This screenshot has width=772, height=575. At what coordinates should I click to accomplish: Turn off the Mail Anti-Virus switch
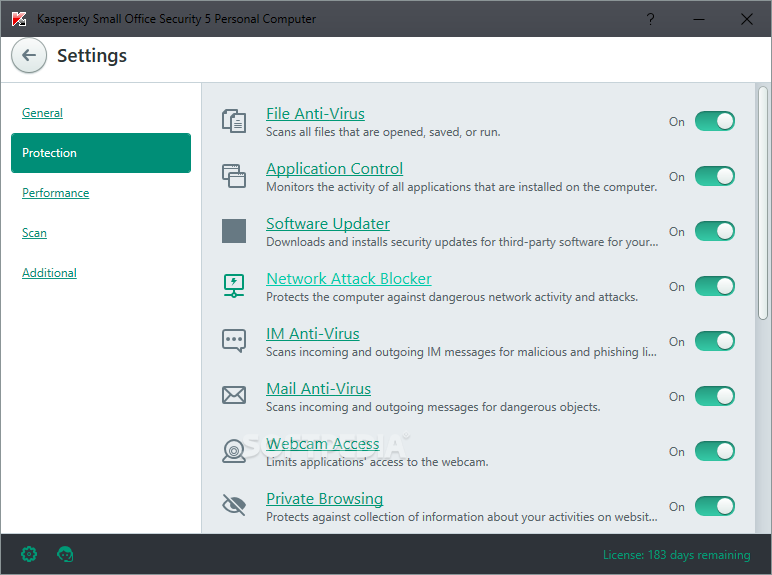[715, 396]
